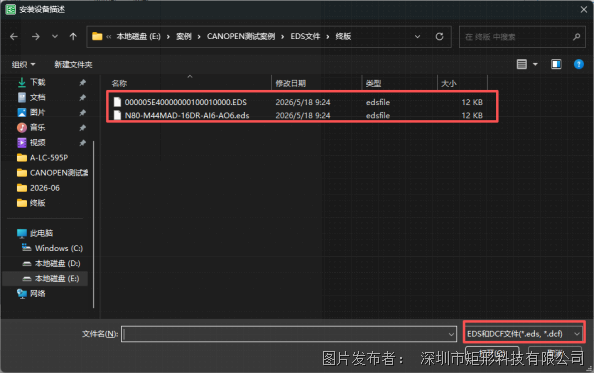Expand the address bar history dropdown

click(417, 37)
